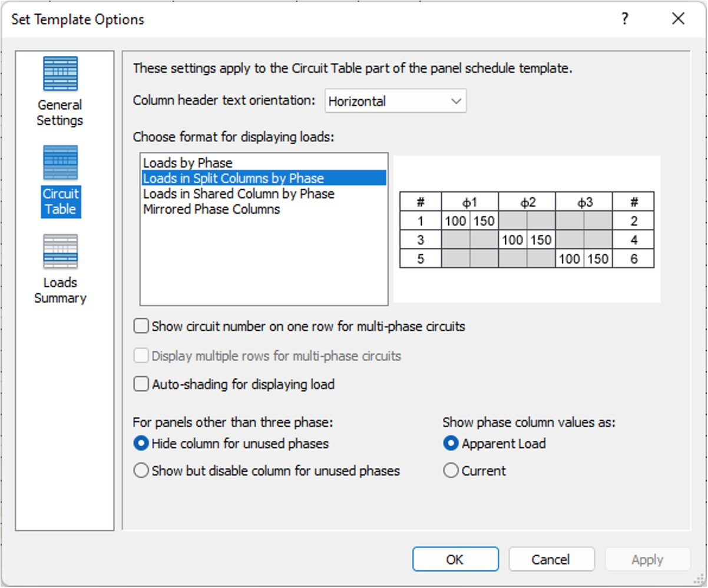Screen dimensions: 708x588
Task: Open the Loads Summary icon page
Action: point(60,269)
